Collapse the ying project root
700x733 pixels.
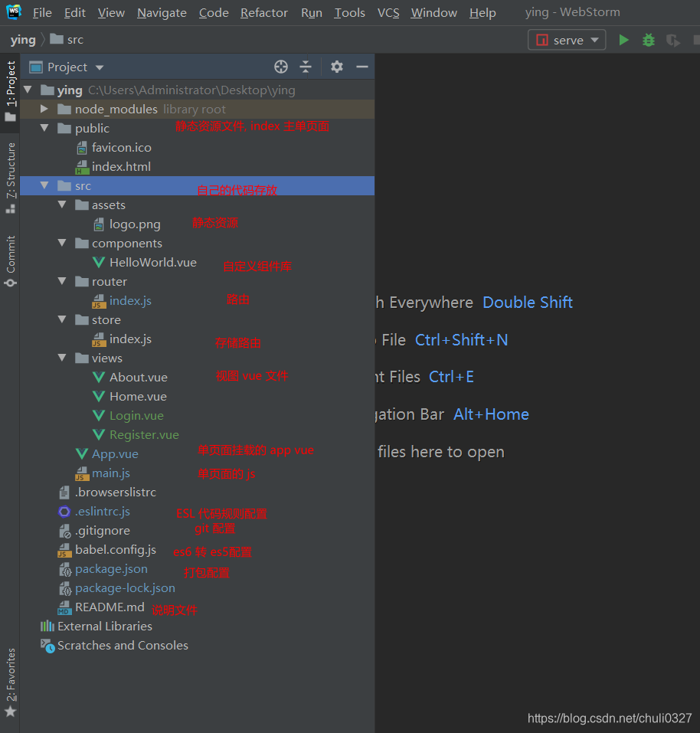click(28, 90)
